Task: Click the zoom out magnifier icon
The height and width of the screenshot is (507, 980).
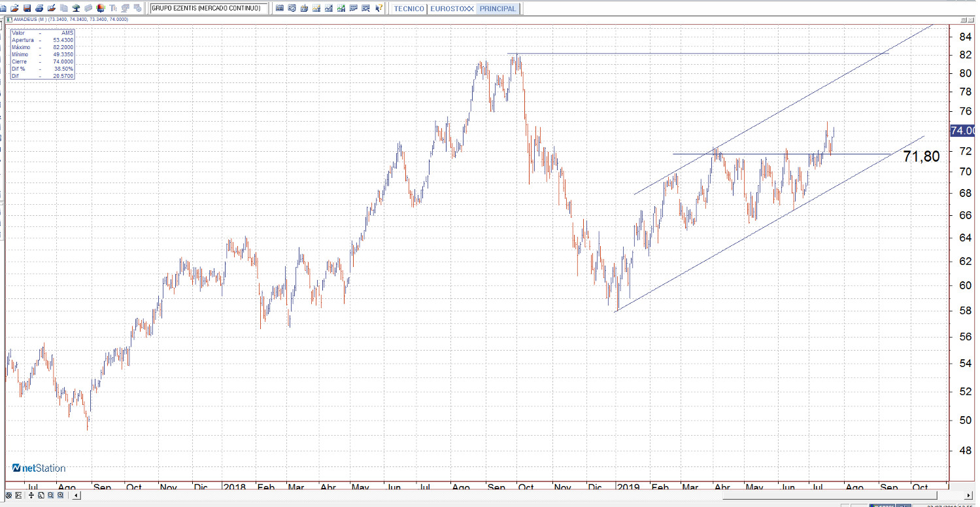Action: coord(50,495)
